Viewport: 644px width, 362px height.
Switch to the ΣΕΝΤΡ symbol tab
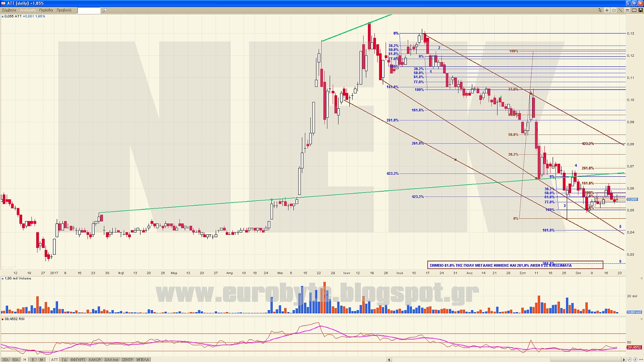point(127,360)
